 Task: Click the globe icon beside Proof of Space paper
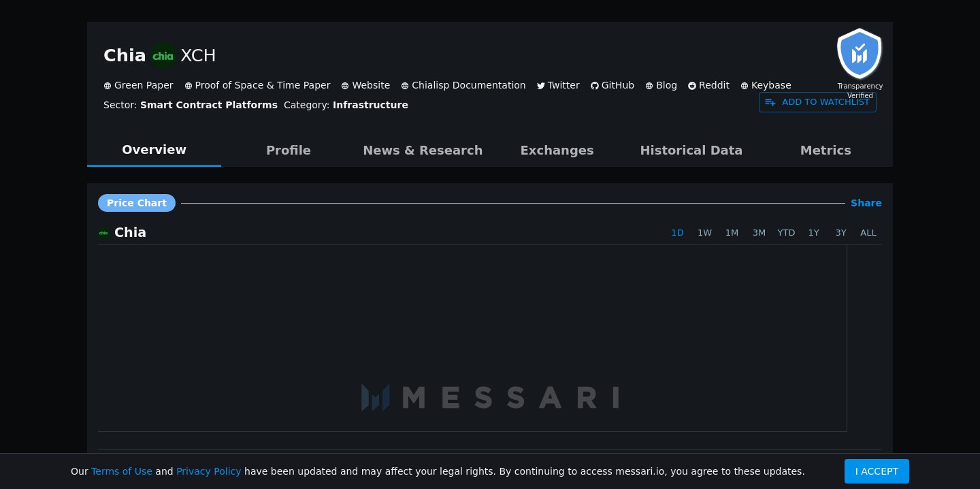(x=189, y=86)
